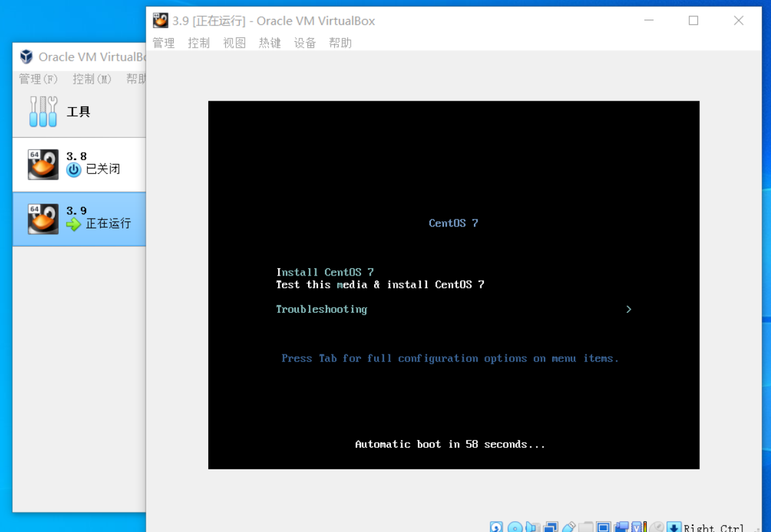
Task: Click the network adapter status icon
Action: [551, 527]
